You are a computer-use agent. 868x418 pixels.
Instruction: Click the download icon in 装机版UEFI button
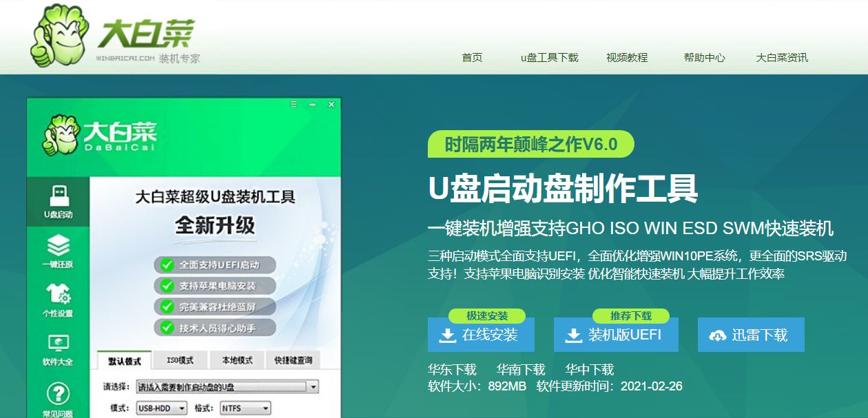[x=573, y=335]
